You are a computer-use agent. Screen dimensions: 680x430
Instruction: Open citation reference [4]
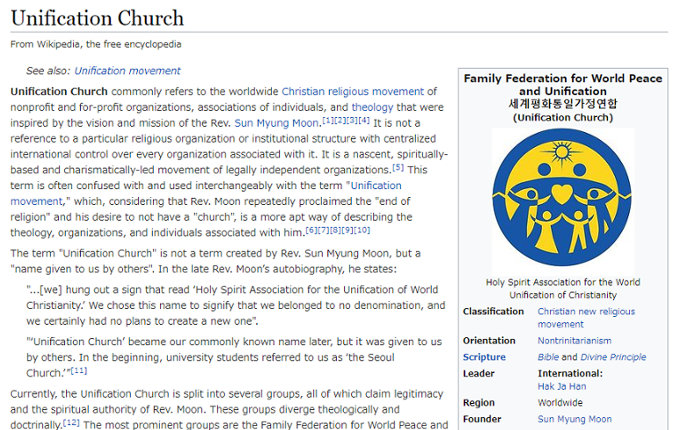coord(364,121)
